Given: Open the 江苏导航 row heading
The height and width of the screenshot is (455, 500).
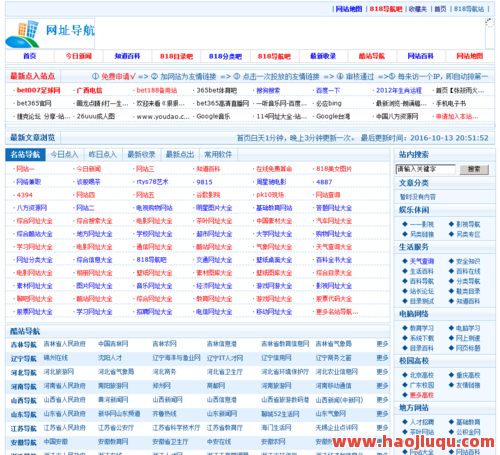Looking at the screenshot, I should (x=23, y=428).
